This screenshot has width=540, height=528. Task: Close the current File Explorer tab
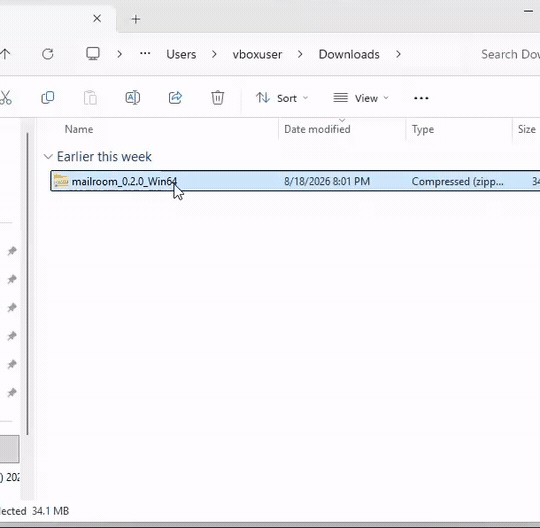(97, 19)
